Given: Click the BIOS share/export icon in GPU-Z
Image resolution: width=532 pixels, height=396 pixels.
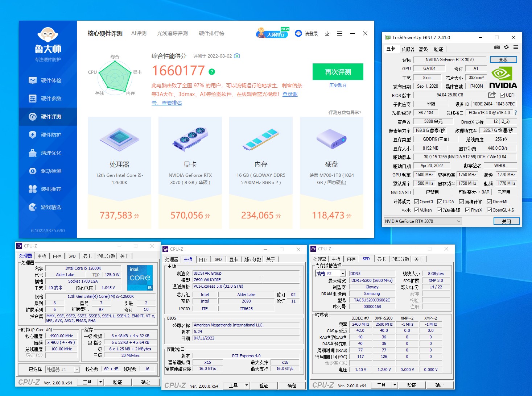Looking at the screenshot, I should [x=492, y=95].
